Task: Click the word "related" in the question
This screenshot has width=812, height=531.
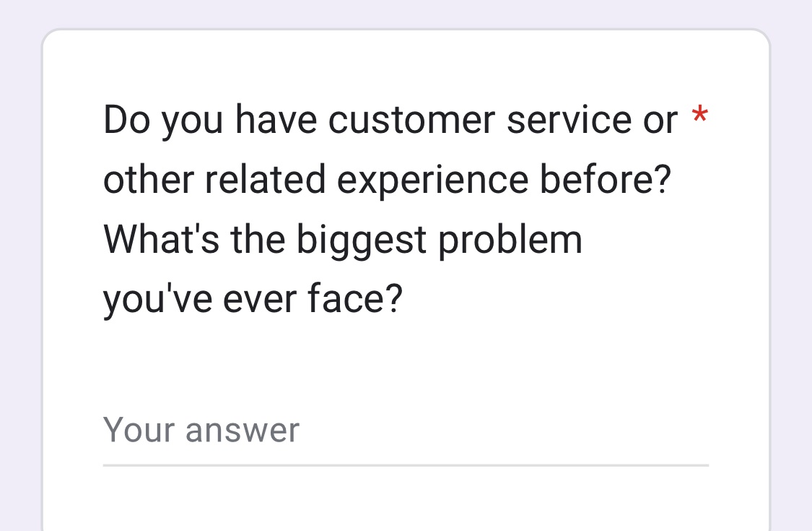Action: click(265, 180)
